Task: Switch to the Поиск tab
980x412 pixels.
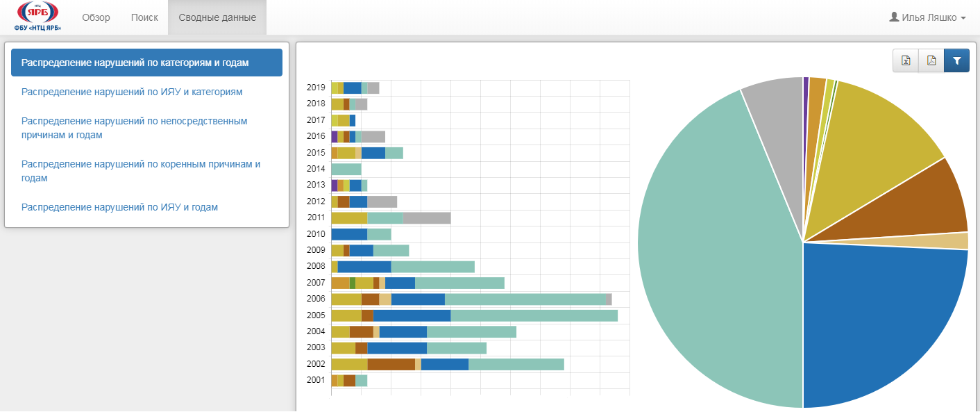Action: tap(144, 17)
